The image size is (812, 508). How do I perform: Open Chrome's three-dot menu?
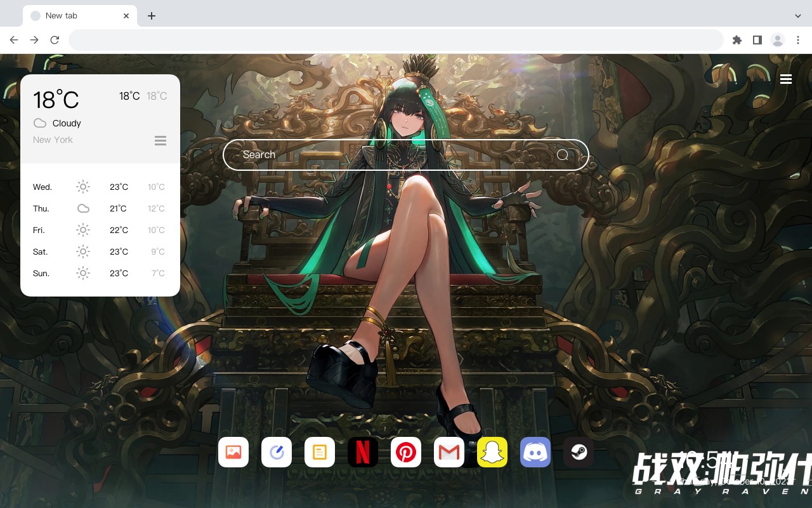[x=798, y=40]
